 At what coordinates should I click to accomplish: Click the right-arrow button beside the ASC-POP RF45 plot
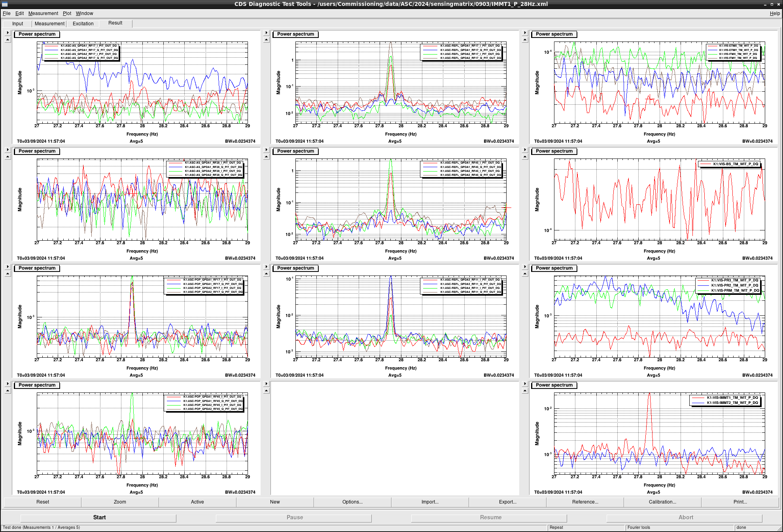(8, 384)
